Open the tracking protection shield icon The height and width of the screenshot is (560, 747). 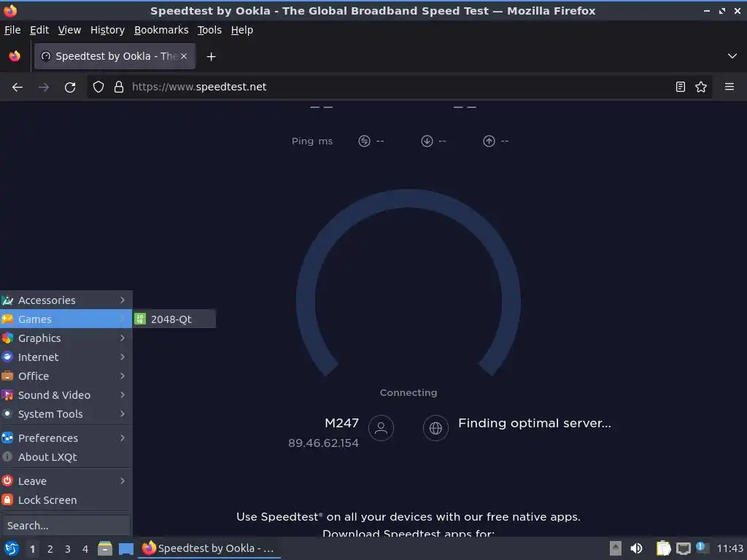pos(98,87)
